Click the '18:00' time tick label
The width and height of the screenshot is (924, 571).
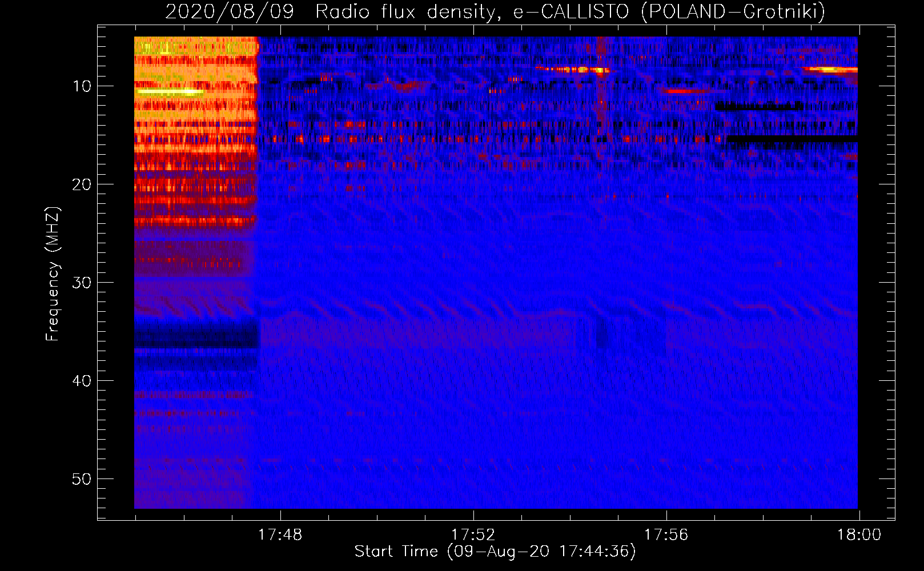click(859, 535)
